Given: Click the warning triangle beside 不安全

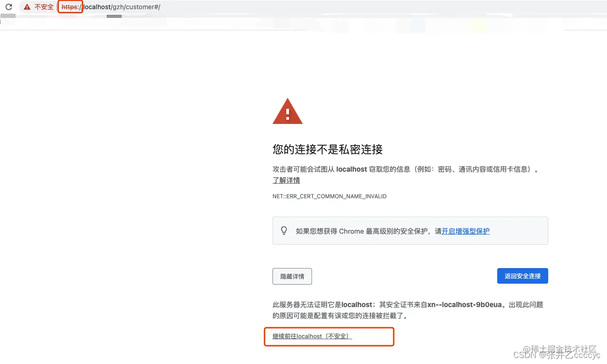Looking at the screenshot, I should pos(27,7).
